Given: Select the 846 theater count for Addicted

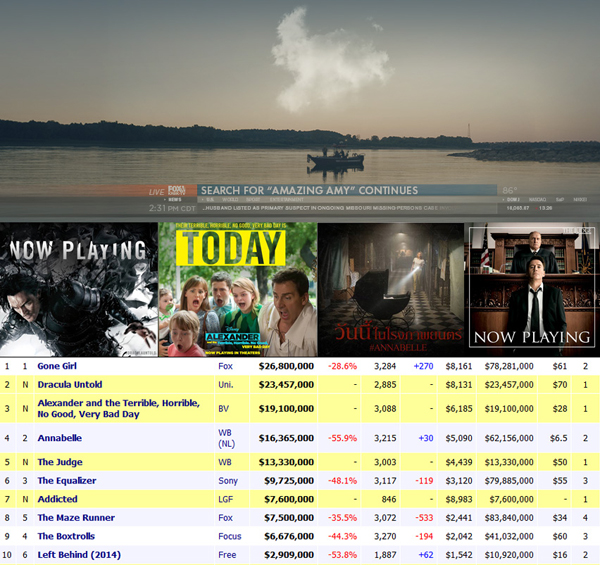Looking at the screenshot, I should coord(388,499).
